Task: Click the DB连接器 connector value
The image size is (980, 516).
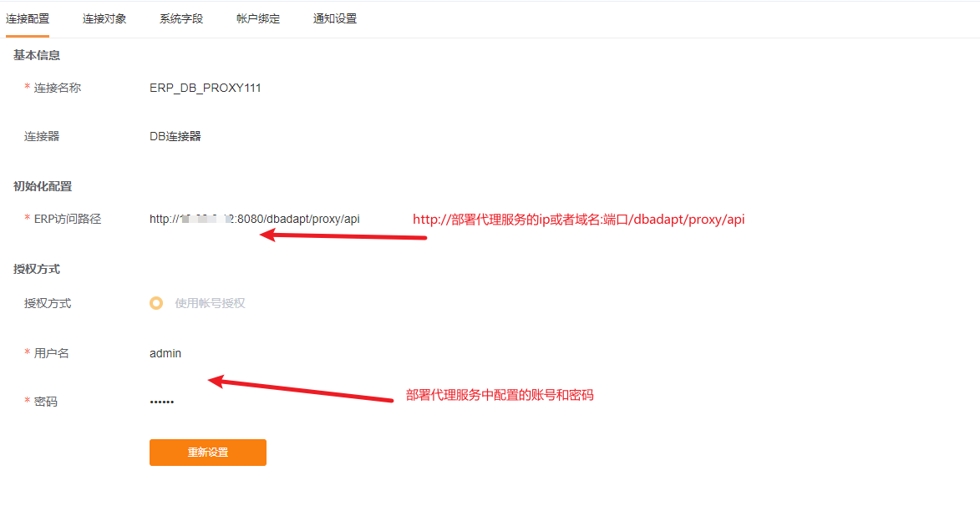Action: (x=175, y=136)
